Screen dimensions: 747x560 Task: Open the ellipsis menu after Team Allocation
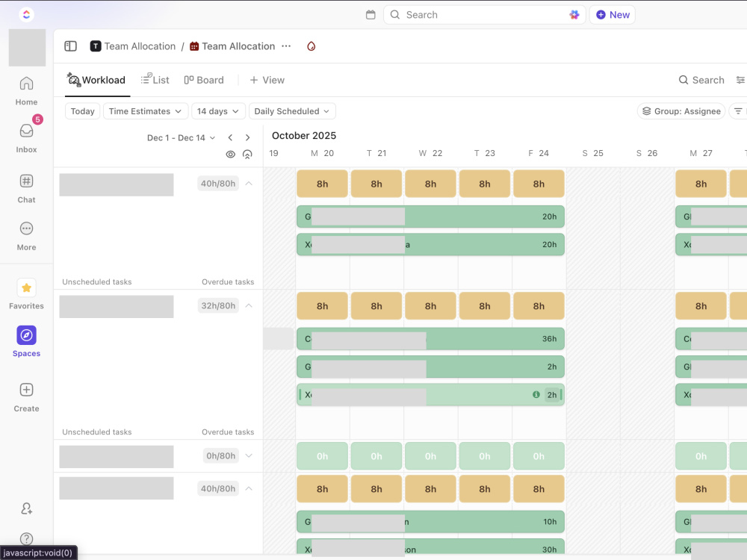click(286, 46)
